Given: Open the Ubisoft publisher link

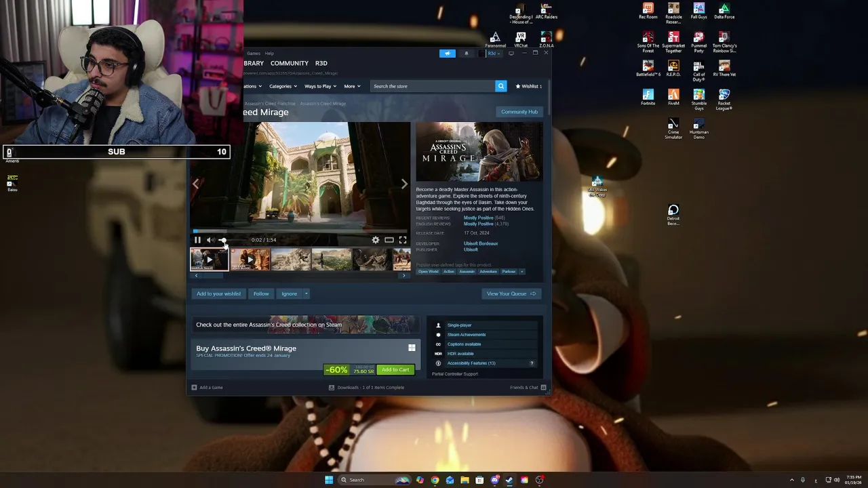Looking at the screenshot, I should tap(471, 249).
